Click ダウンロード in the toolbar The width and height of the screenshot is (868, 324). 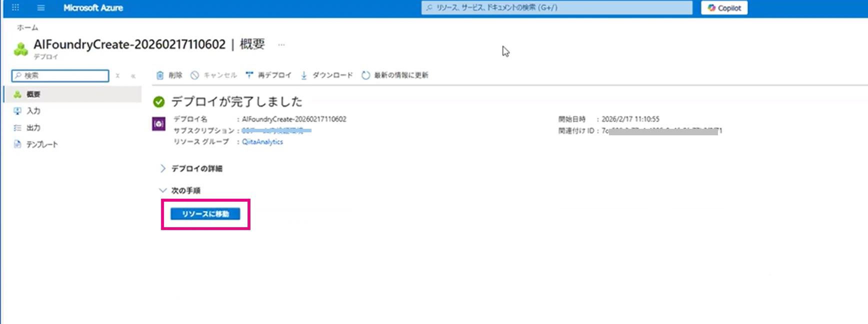point(326,75)
